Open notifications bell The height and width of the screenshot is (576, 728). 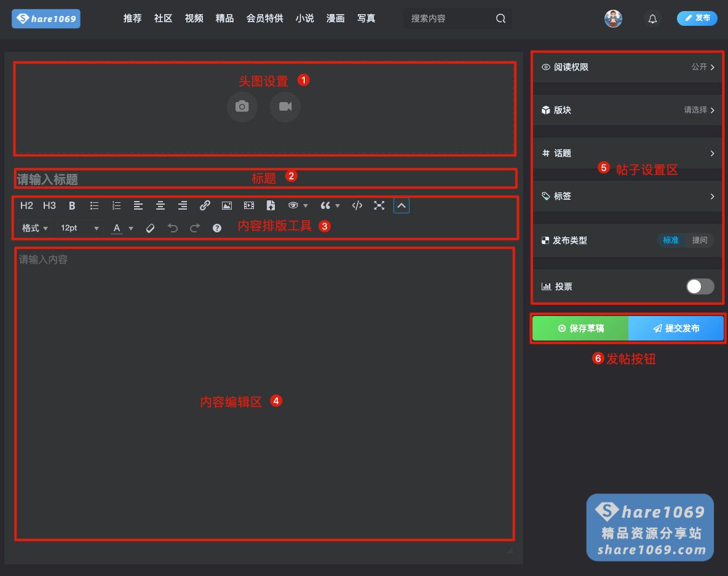tap(653, 18)
